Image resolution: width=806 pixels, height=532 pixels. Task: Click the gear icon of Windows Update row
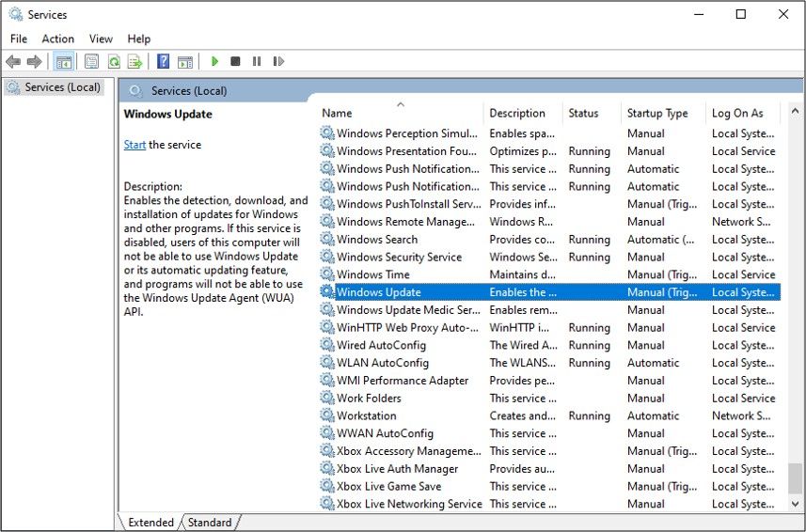(327, 291)
